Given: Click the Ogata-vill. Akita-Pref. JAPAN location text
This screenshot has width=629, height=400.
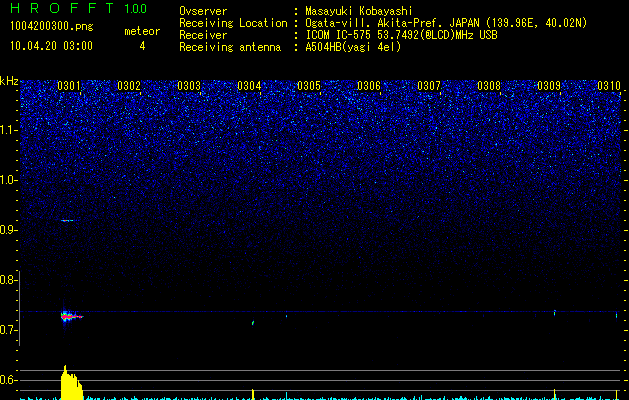Looking at the screenshot, I should pos(446,23).
